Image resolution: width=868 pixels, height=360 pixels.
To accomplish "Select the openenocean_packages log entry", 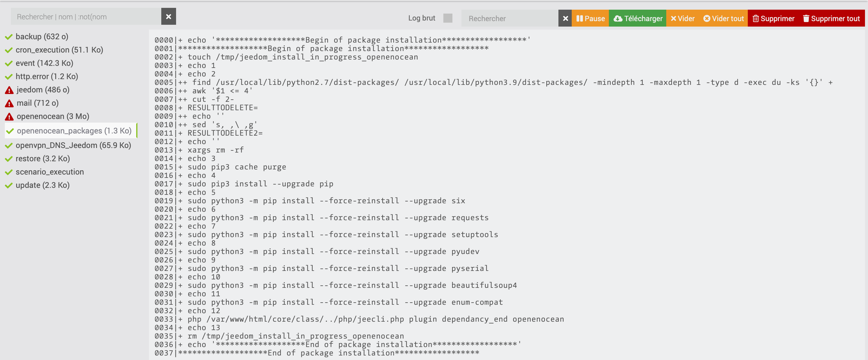I will (x=74, y=131).
